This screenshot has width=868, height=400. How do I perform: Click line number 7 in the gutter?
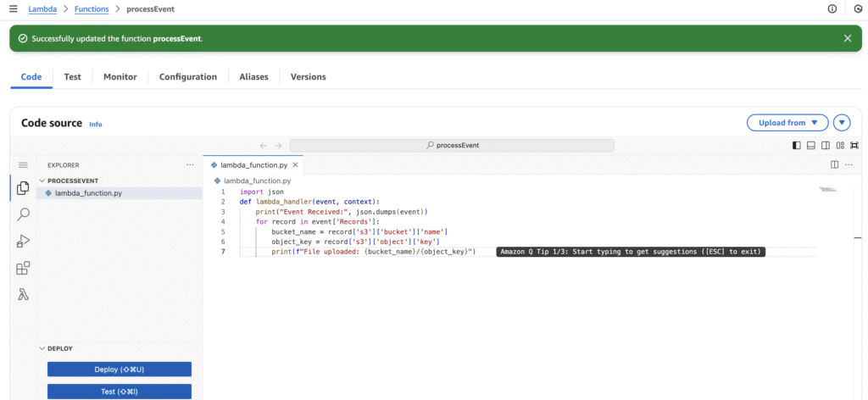click(x=223, y=252)
